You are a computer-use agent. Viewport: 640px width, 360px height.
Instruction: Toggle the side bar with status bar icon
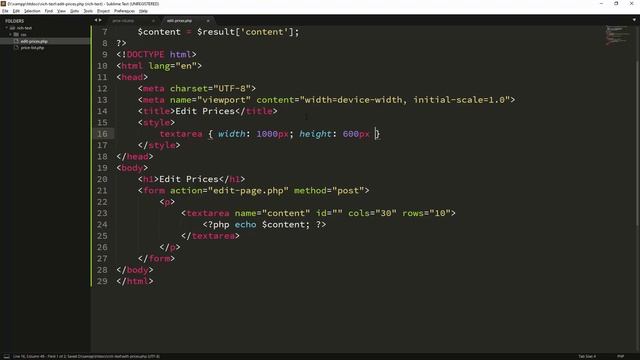pos(7,356)
